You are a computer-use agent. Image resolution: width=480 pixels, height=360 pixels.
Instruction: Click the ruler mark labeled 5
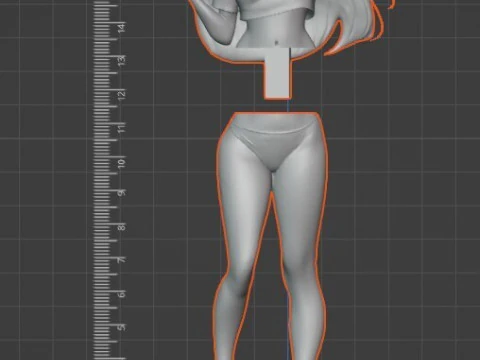click(x=122, y=327)
